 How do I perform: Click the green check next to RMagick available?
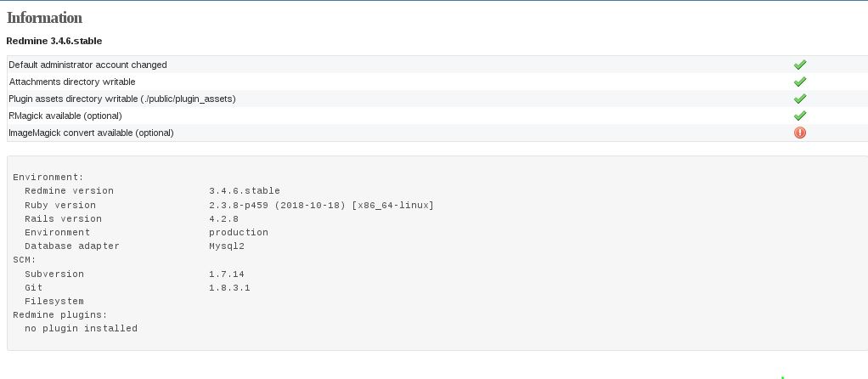(799, 116)
